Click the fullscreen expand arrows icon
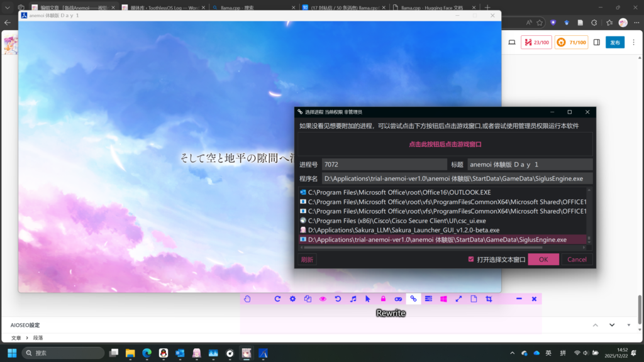 coord(458,299)
